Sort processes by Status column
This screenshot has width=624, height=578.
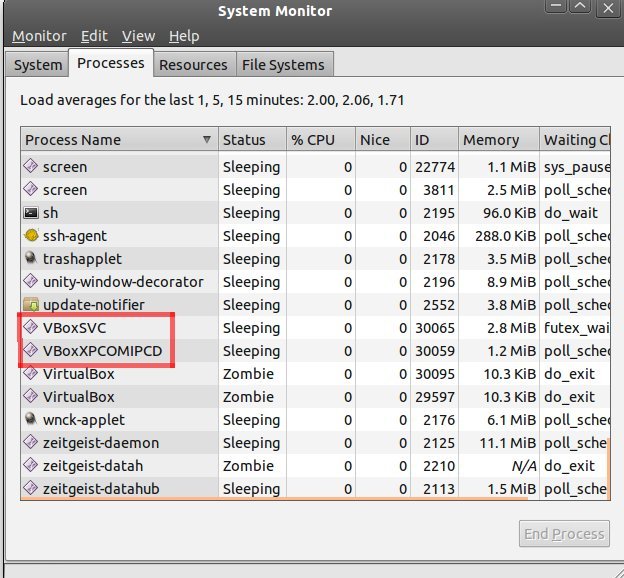[250, 140]
